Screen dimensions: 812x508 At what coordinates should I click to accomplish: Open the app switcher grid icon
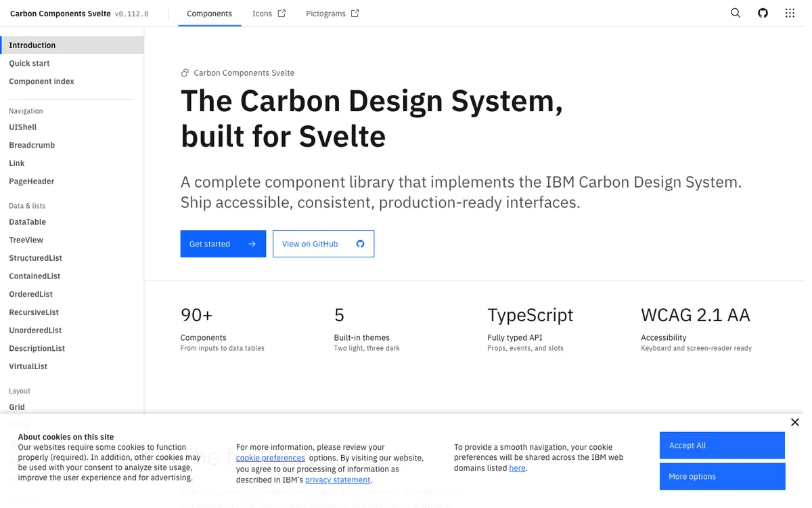(x=790, y=13)
